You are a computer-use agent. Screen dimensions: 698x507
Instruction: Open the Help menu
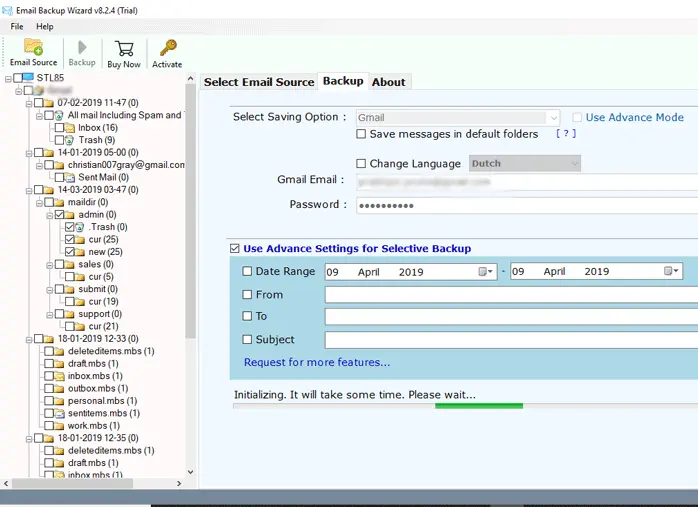tap(45, 26)
